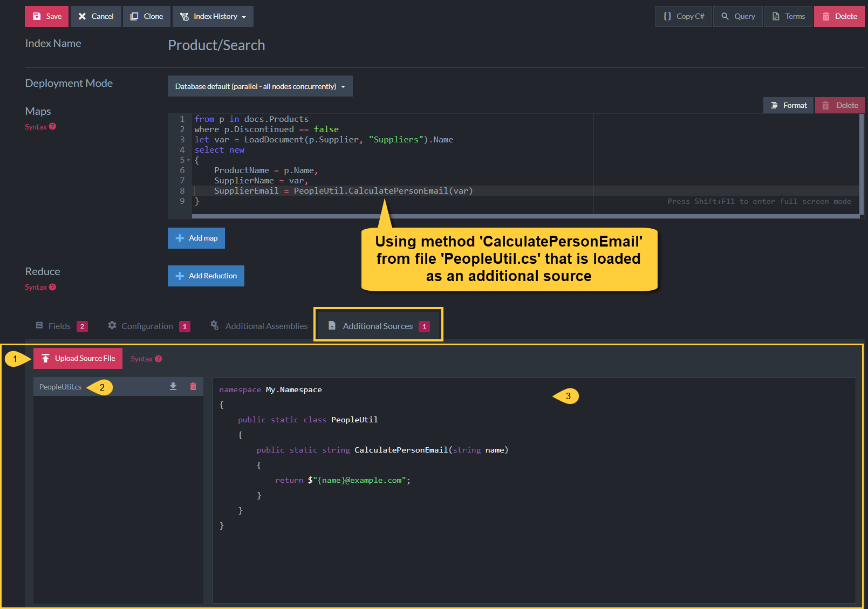Open the Maps Syntax help link

40,127
